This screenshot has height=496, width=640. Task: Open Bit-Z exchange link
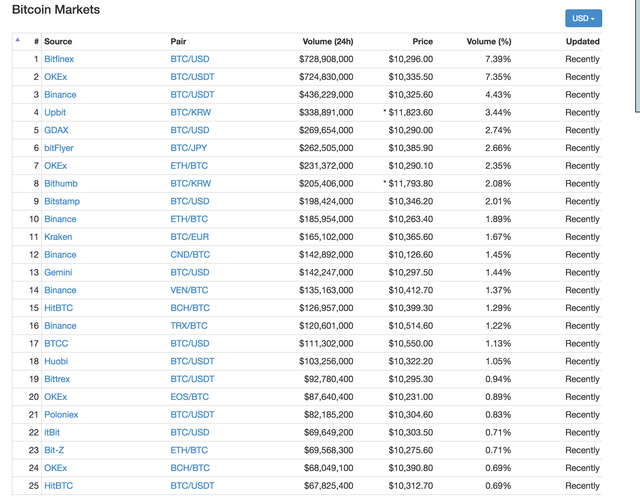click(54, 450)
